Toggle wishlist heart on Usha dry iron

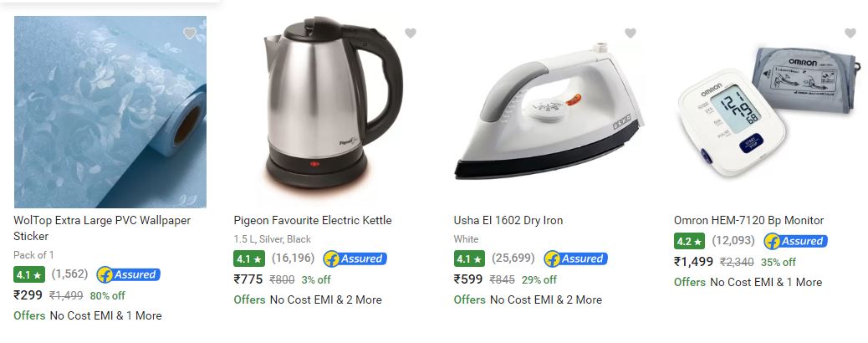[x=631, y=33]
